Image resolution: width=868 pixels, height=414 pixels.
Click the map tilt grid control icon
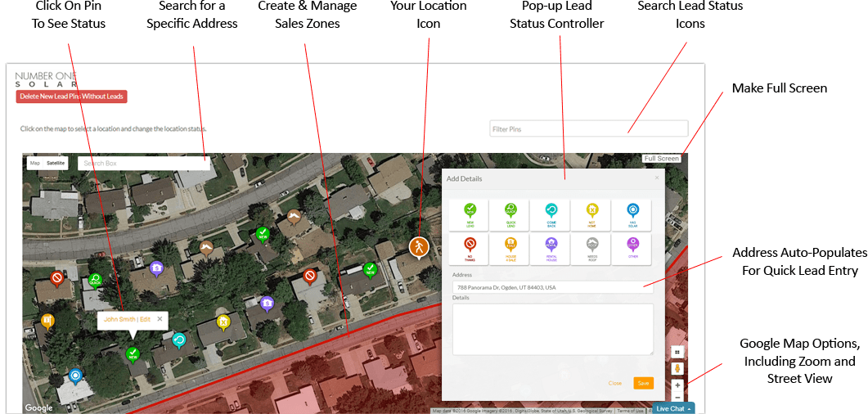(x=678, y=352)
